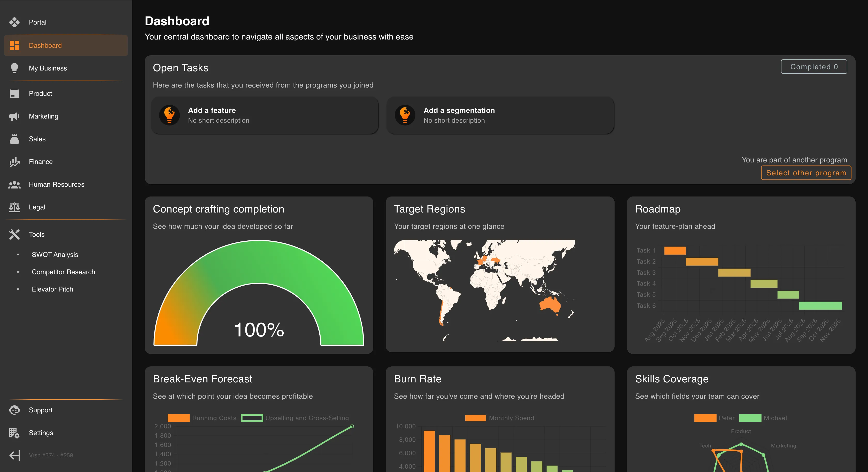This screenshot has width=868, height=472.
Task: Click the Portal icon in sidebar
Action: click(14, 22)
